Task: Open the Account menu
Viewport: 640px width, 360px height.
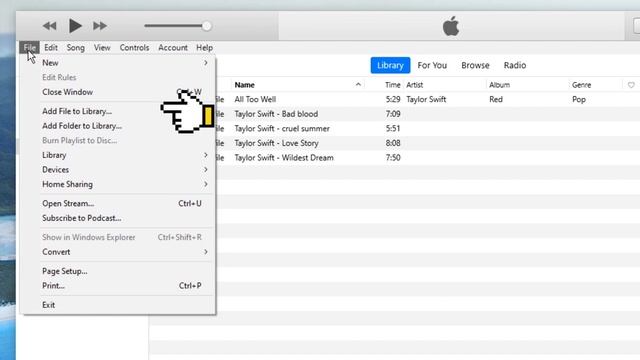Action: [173, 48]
